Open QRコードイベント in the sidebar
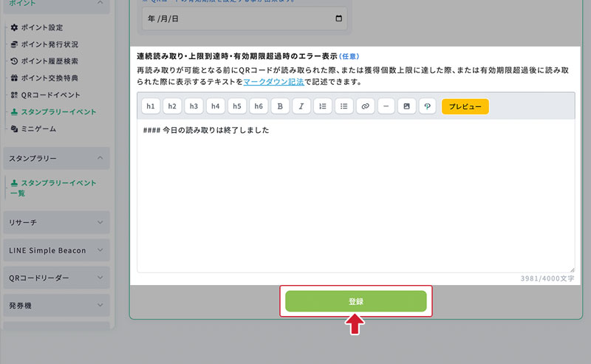Image resolution: width=591 pixels, height=364 pixels. [50, 95]
